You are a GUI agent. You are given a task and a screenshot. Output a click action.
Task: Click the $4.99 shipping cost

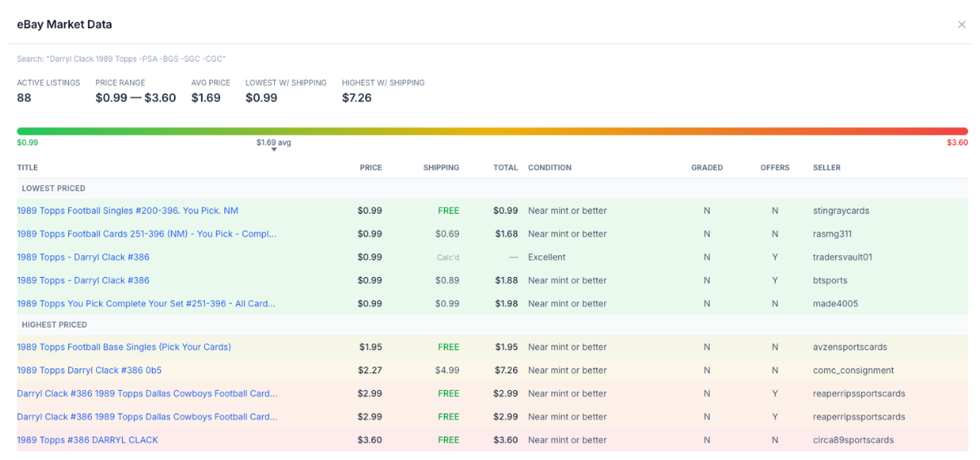click(x=447, y=371)
